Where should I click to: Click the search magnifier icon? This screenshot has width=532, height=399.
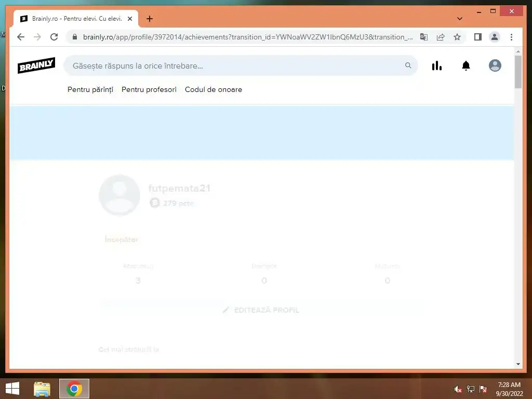point(408,65)
